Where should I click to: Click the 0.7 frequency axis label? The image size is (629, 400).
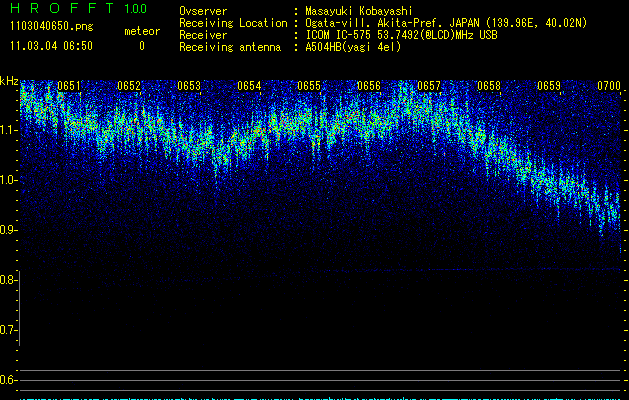[9, 330]
